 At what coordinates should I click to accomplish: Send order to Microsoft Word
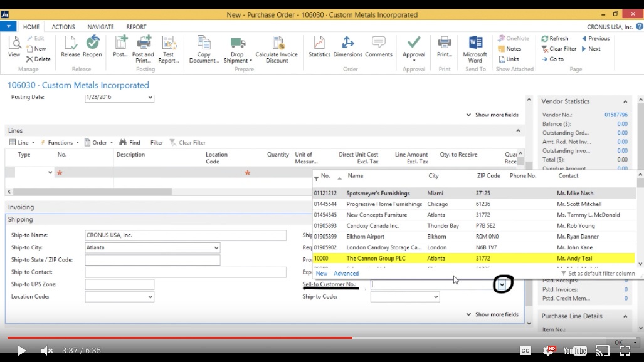[x=475, y=49]
